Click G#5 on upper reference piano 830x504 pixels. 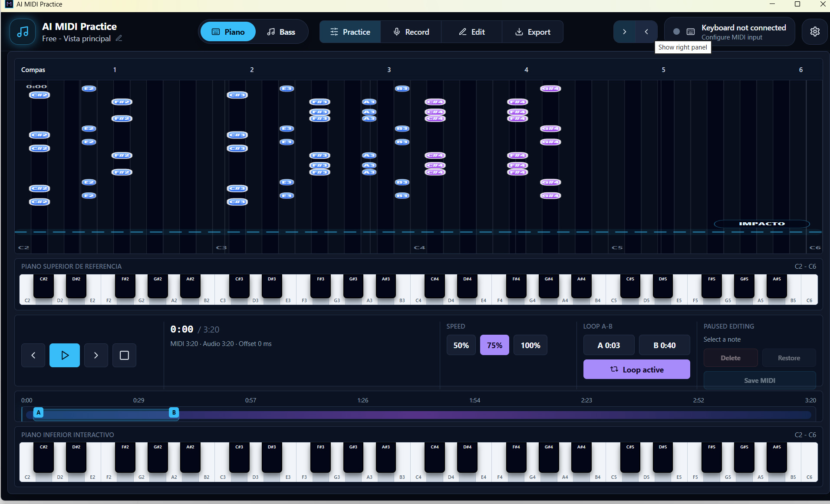pos(744,286)
